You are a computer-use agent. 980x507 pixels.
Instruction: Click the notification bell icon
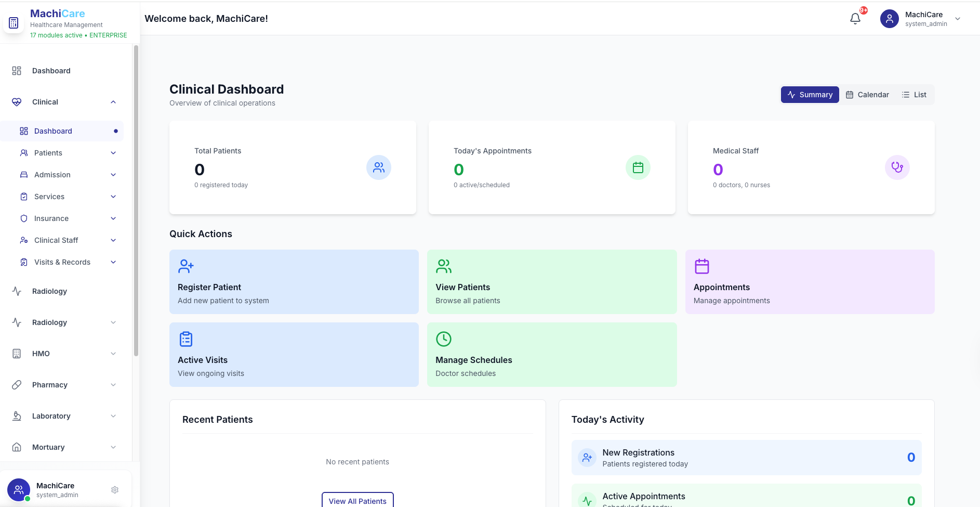[855, 19]
